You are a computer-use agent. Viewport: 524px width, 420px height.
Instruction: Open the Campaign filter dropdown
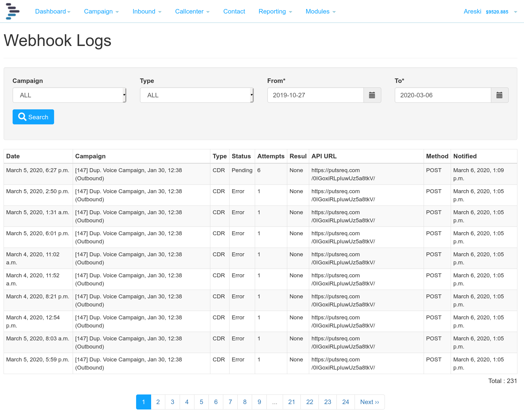(x=69, y=95)
